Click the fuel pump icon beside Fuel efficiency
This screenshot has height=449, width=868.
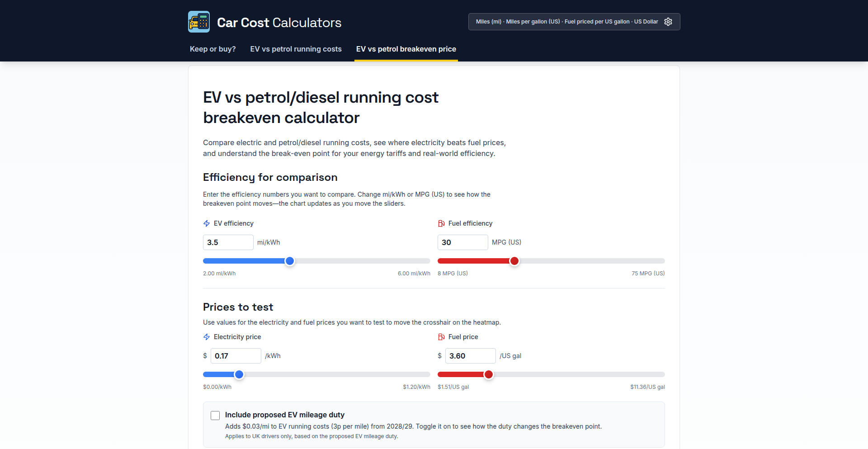tap(441, 223)
